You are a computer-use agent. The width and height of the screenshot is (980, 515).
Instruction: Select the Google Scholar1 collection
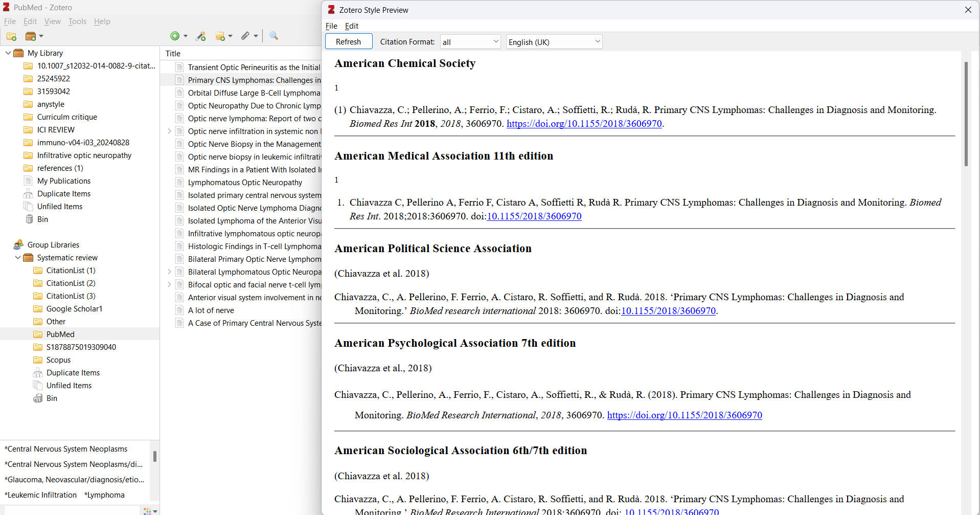coord(74,308)
